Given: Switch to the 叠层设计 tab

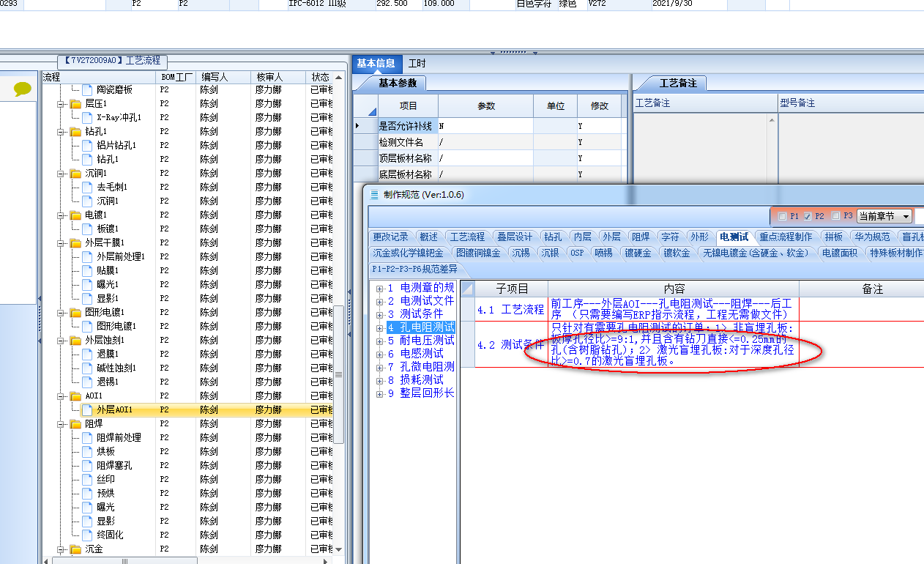Looking at the screenshot, I should click(515, 237).
